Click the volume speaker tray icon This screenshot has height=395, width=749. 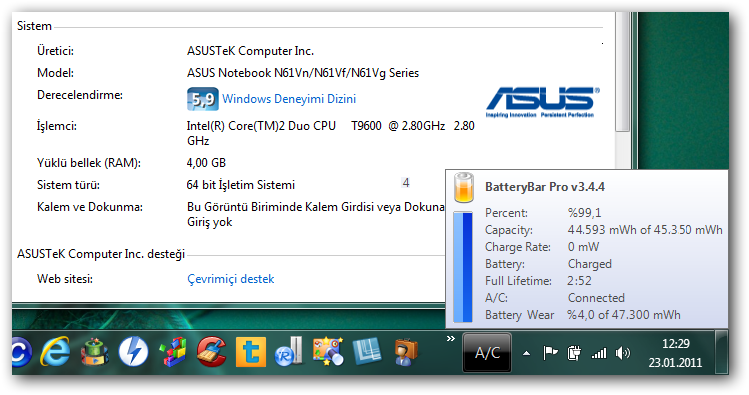[x=622, y=353]
